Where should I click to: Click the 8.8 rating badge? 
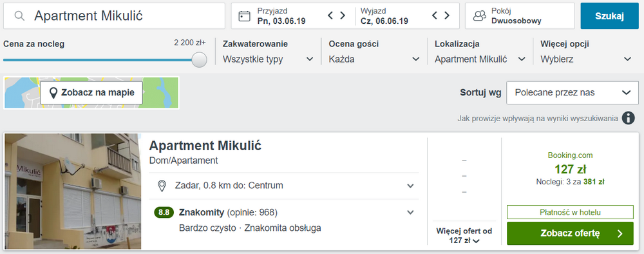[x=164, y=213]
